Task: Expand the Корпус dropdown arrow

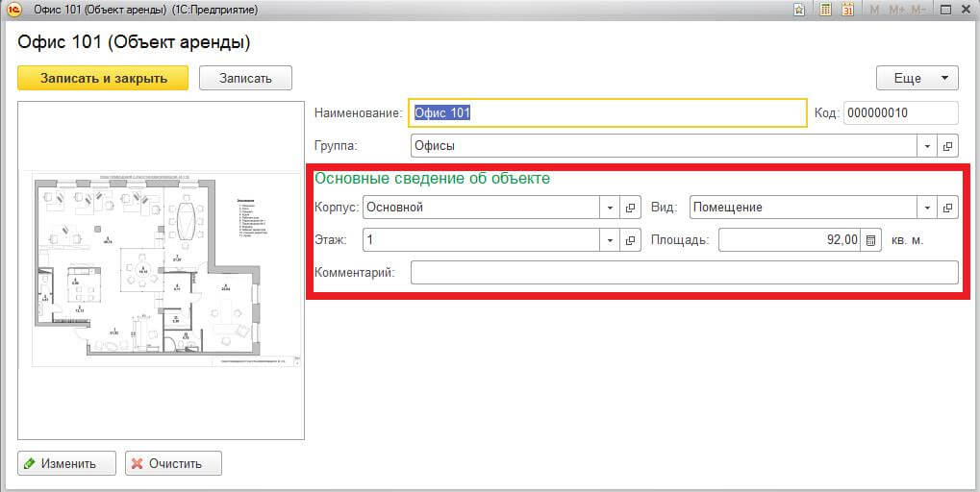Action: click(610, 208)
